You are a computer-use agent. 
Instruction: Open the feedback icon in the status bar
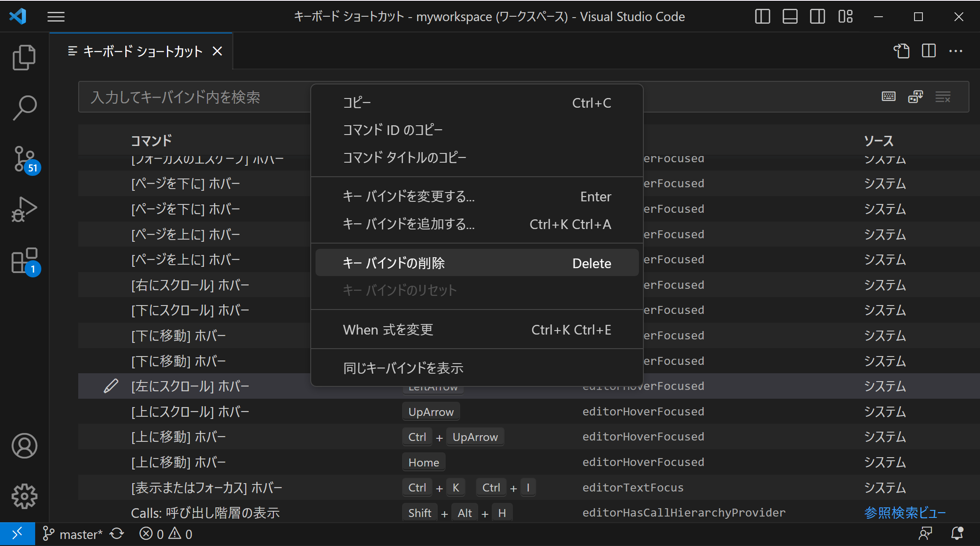click(x=925, y=534)
